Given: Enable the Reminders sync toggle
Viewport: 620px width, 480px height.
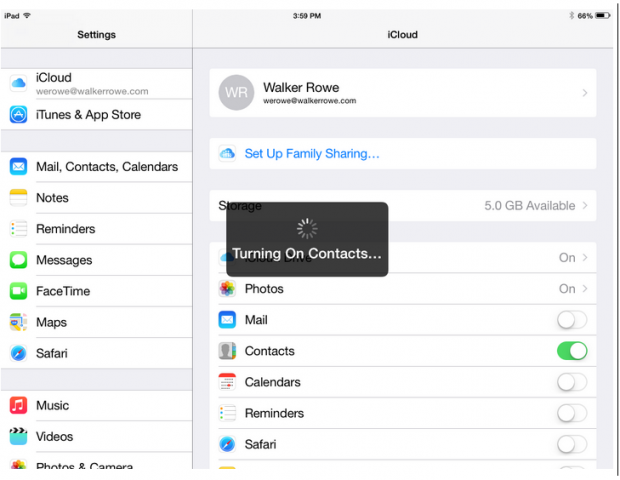Looking at the screenshot, I should point(572,413).
